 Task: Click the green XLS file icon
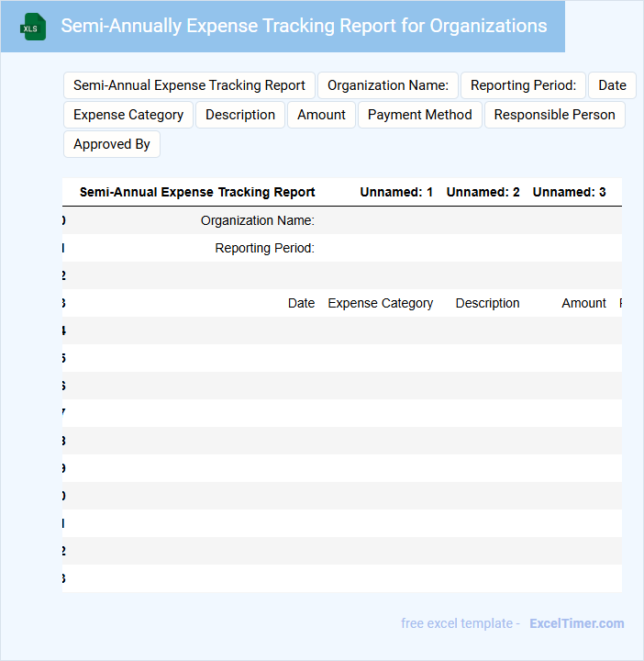34,27
